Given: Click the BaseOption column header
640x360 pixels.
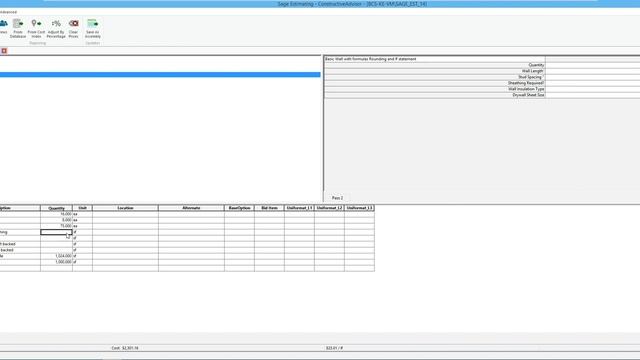Looking at the screenshot, I should pyautogui.click(x=240, y=208).
